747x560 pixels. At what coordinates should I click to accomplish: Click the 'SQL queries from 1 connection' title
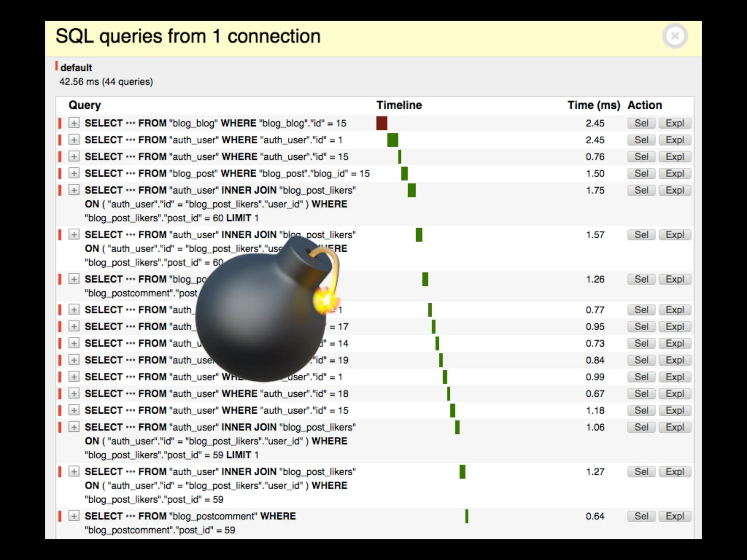click(x=188, y=36)
